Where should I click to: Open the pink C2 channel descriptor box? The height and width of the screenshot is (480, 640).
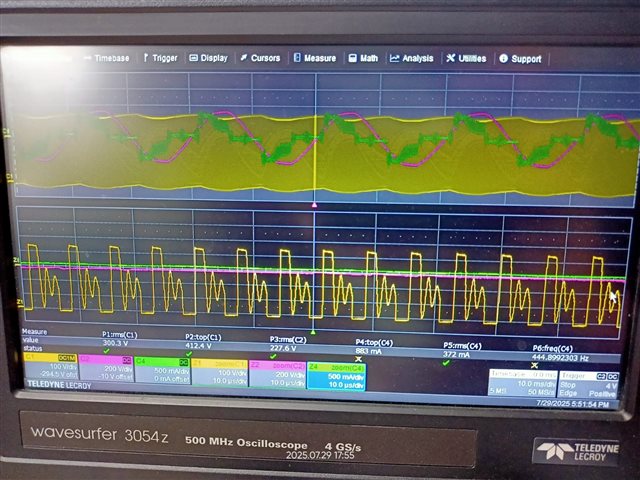point(106,369)
